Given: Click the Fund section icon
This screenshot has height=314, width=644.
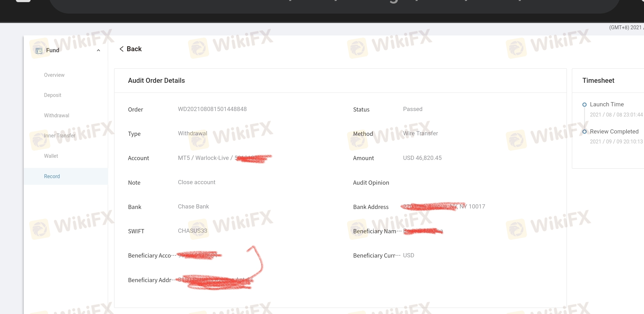Looking at the screenshot, I should pyautogui.click(x=39, y=50).
